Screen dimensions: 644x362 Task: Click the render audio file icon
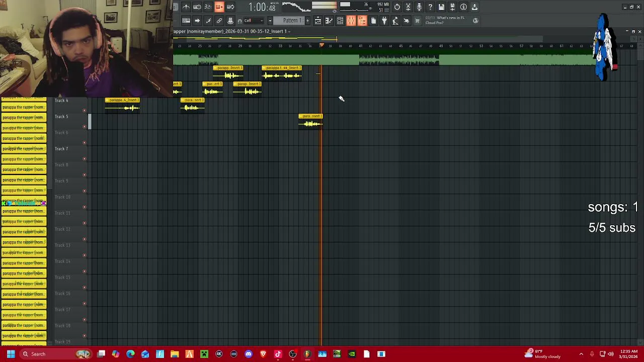pyautogui.click(x=452, y=7)
